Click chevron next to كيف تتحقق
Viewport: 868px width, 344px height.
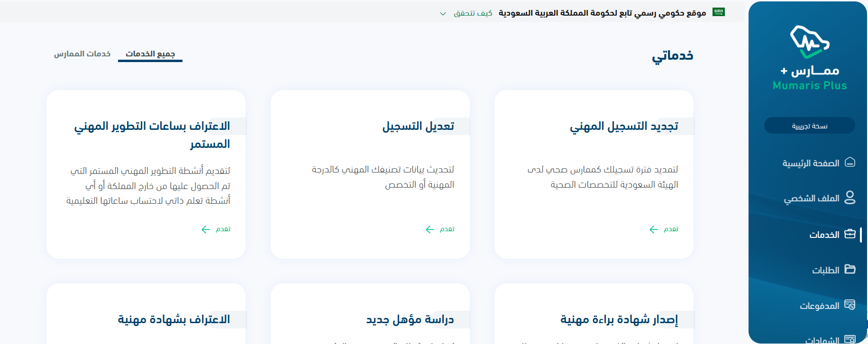(x=443, y=14)
